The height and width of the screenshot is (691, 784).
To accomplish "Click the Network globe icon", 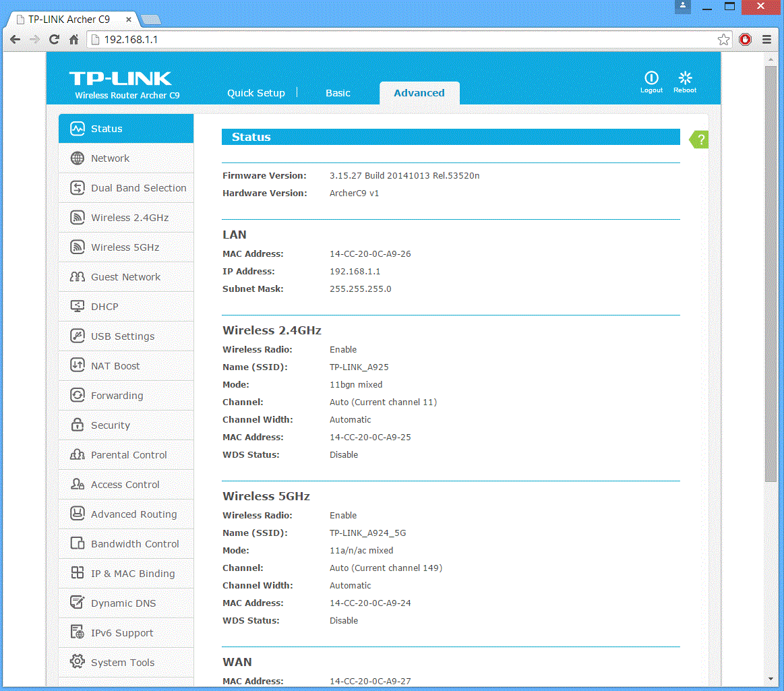I will click(x=77, y=158).
